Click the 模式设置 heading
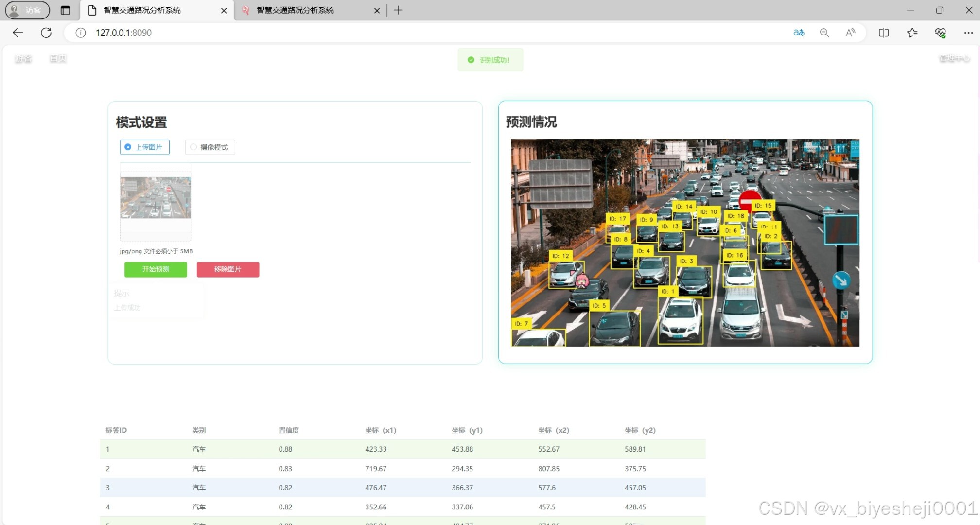The height and width of the screenshot is (525, 980). tap(141, 122)
